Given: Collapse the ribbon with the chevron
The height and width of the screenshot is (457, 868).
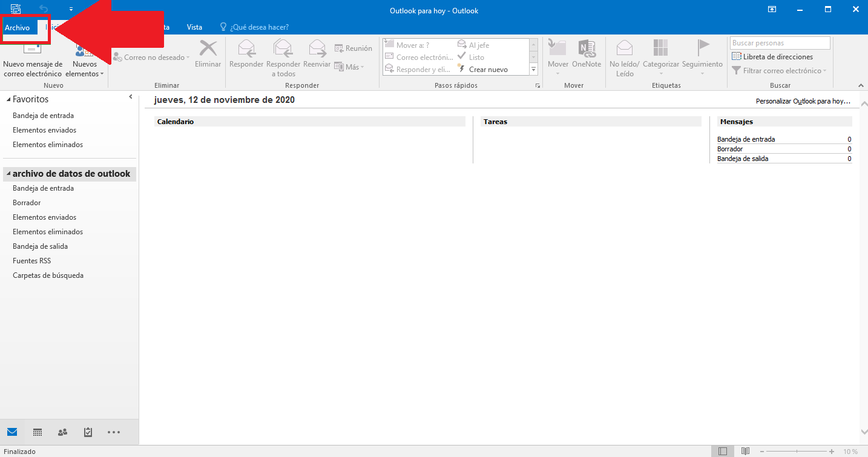Looking at the screenshot, I should click(861, 86).
